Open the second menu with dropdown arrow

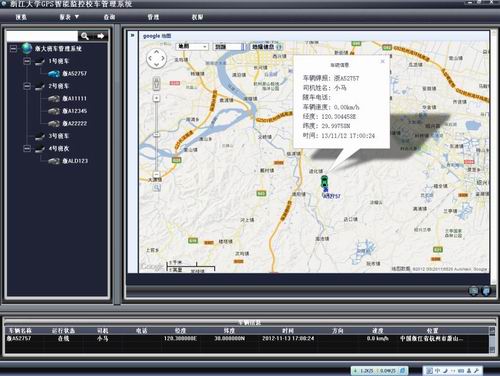point(69,17)
